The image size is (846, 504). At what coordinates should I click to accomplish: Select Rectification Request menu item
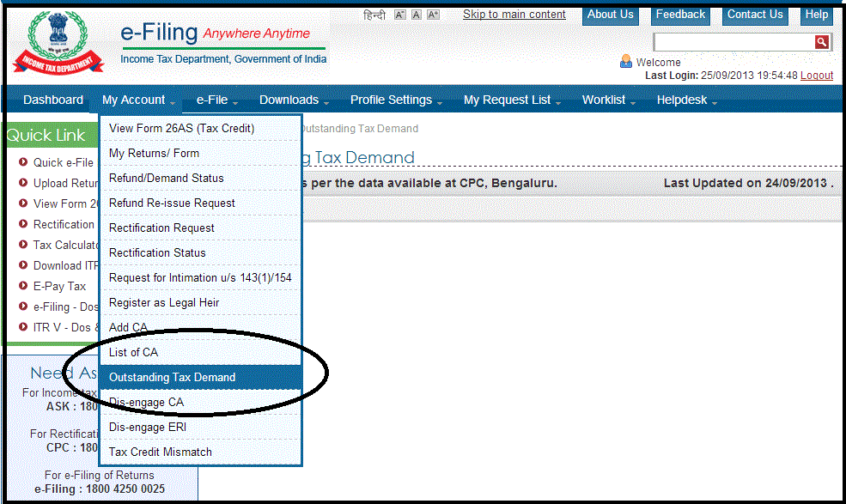click(200, 228)
